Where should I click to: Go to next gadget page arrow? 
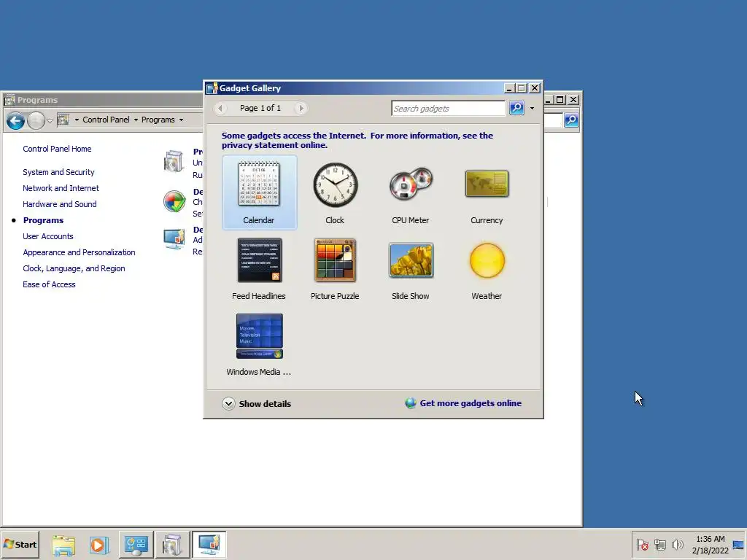point(301,108)
